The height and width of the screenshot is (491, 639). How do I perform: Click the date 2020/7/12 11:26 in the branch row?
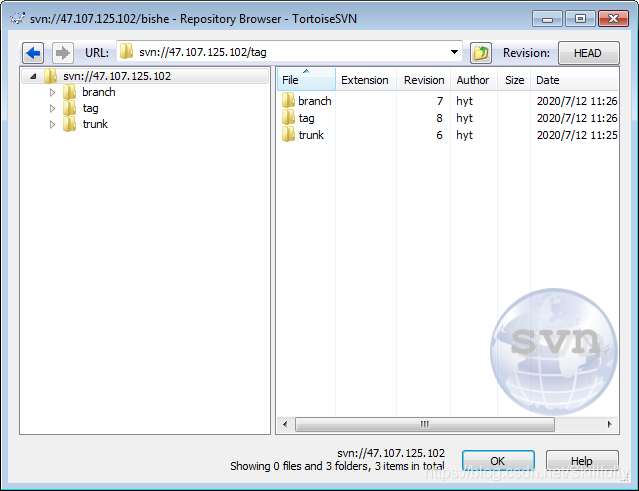pyautogui.click(x=577, y=101)
